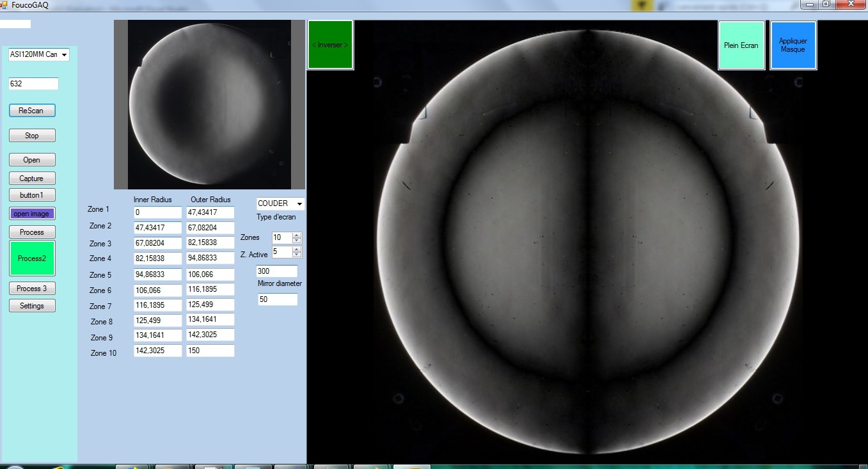Viewport: 868px width, 469px height.
Task: Click the large Foucault mirror image
Action: click(x=587, y=242)
